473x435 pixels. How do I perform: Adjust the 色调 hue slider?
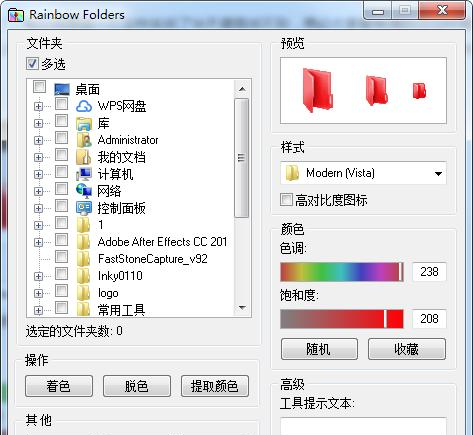[x=342, y=272]
